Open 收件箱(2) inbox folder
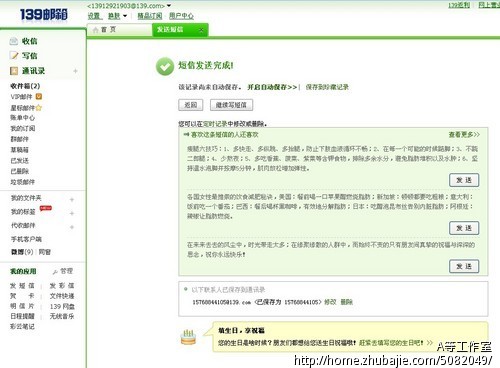Screen dimensions: 500x368 (25, 86)
